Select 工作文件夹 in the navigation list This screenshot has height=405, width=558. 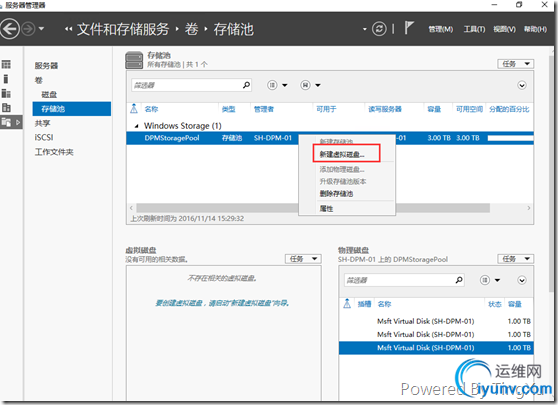[54, 152]
